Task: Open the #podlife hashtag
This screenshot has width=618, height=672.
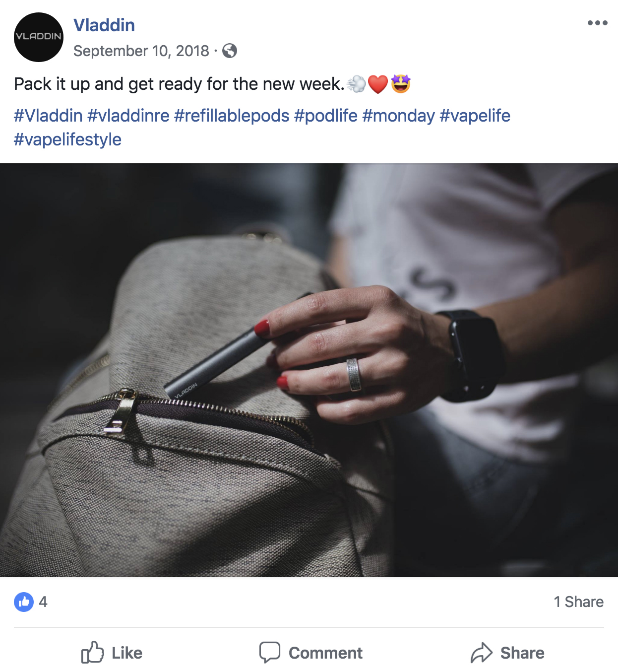Action: coord(326,116)
